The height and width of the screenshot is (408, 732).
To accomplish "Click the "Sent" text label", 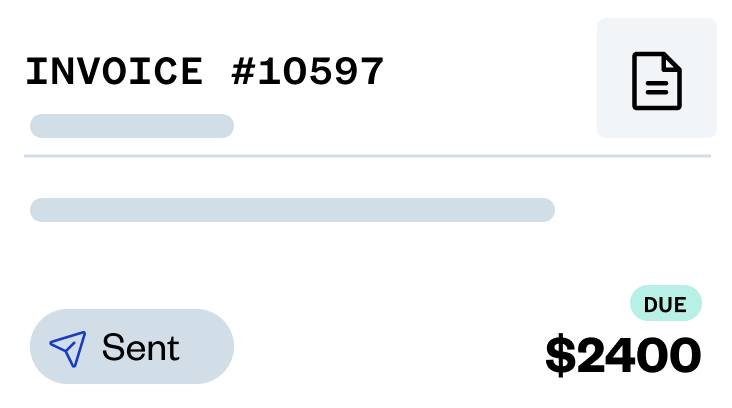I will tap(140, 348).
